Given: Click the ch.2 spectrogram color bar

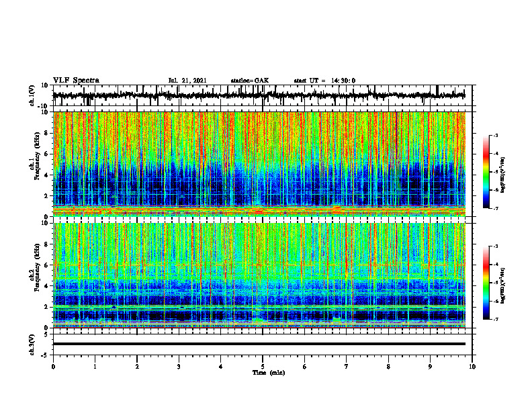Looking at the screenshot, I should pos(486,283).
